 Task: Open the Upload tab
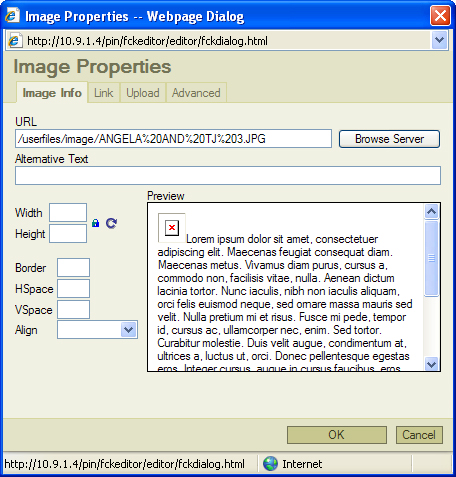pyautogui.click(x=143, y=93)
